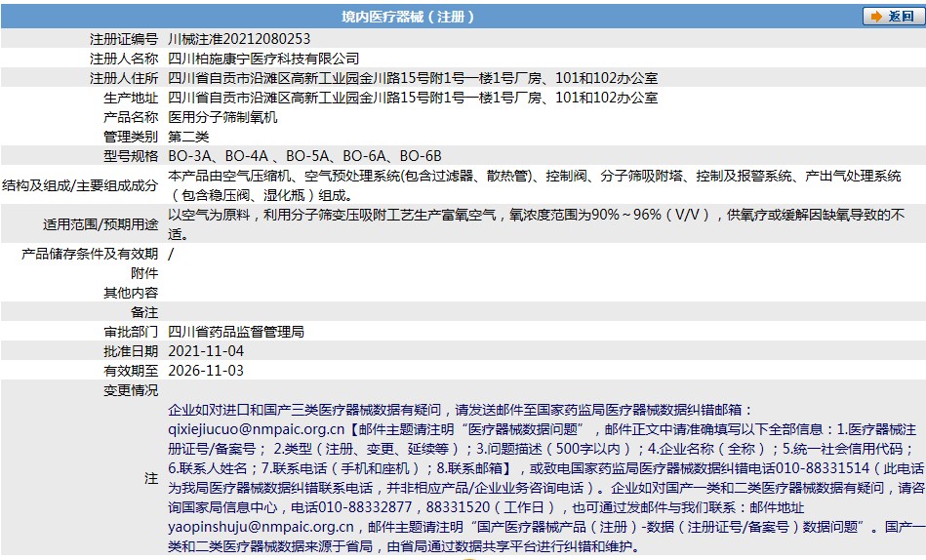Click the 结构及组成/主要组成成分 label
926x560 pixels.
click(x=80, y=185)
